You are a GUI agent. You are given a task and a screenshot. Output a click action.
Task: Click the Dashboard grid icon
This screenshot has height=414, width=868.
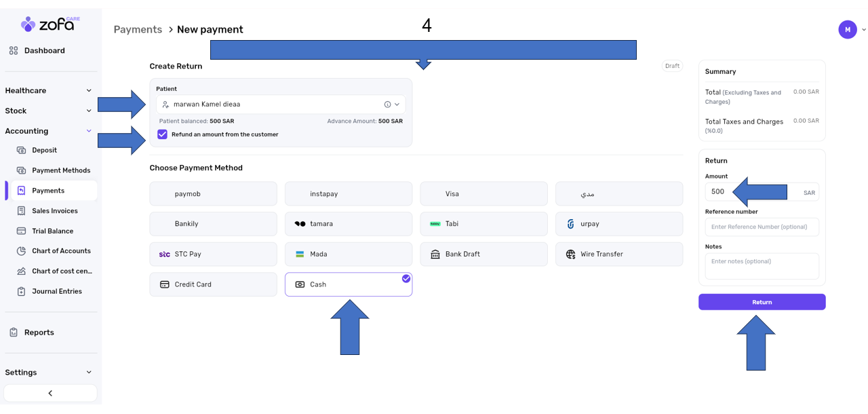click(14, 51)
